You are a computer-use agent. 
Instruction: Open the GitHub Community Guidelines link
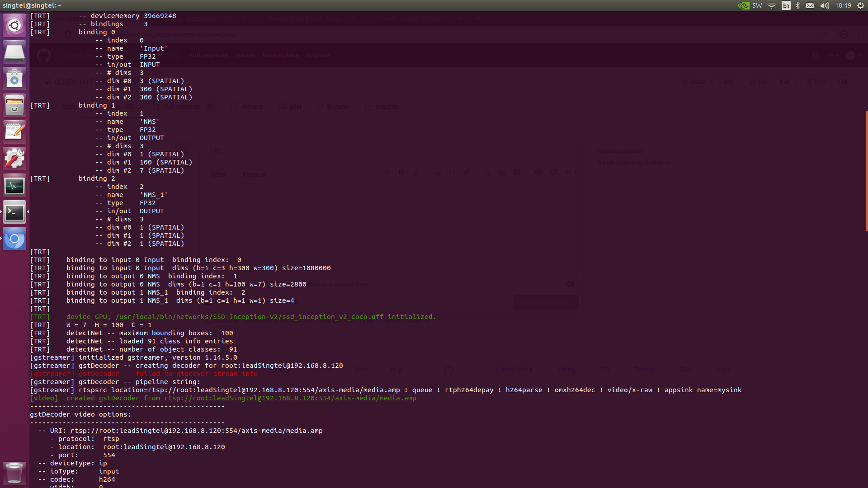pyautogui.click(x=633, y=162)
